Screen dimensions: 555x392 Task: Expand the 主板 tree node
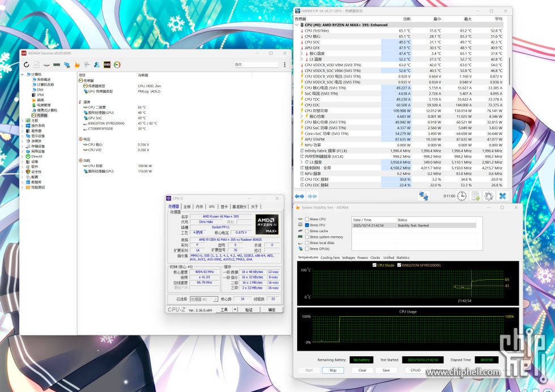[23, 121]
